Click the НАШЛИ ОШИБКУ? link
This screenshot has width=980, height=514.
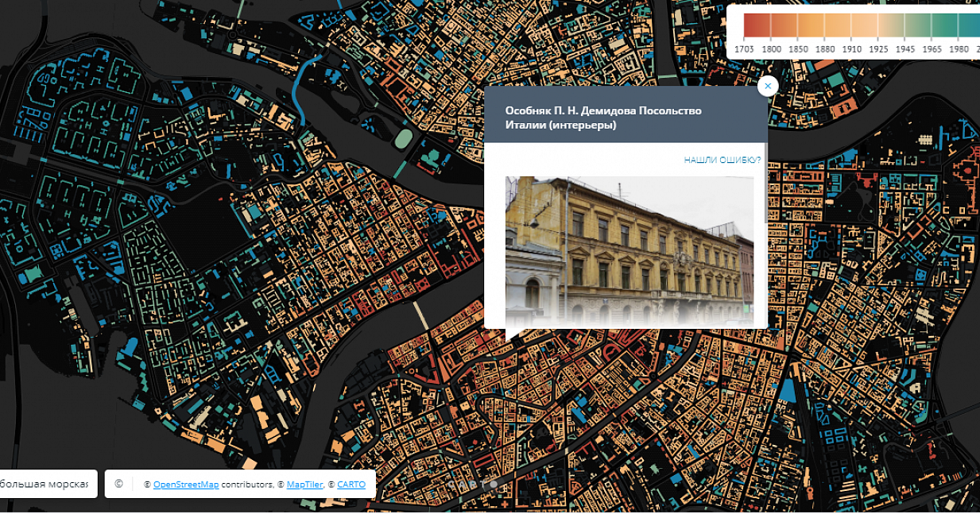[722, 160]
